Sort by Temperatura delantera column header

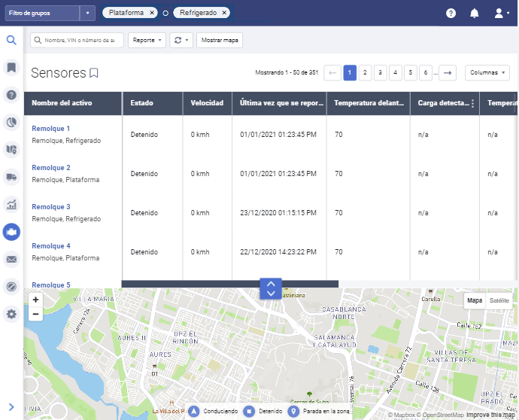coord(369,103)
